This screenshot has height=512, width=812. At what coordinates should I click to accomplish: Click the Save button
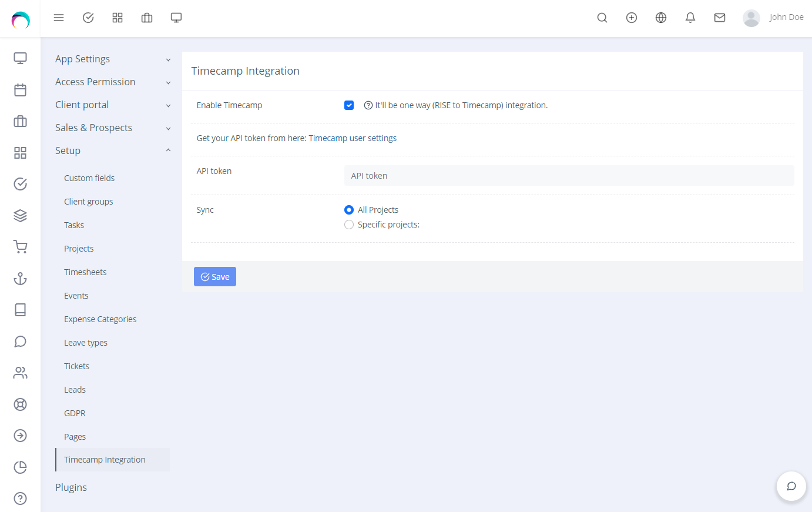pos(215,277)
